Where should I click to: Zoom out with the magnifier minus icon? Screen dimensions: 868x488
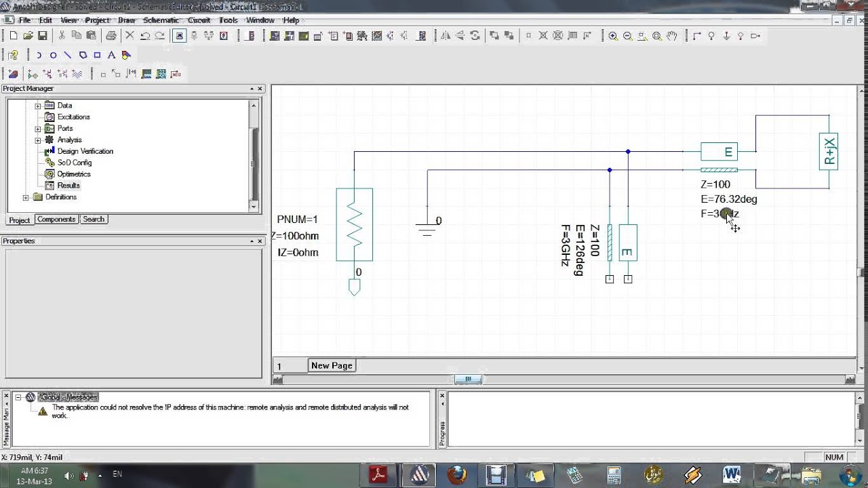(628, 36)
